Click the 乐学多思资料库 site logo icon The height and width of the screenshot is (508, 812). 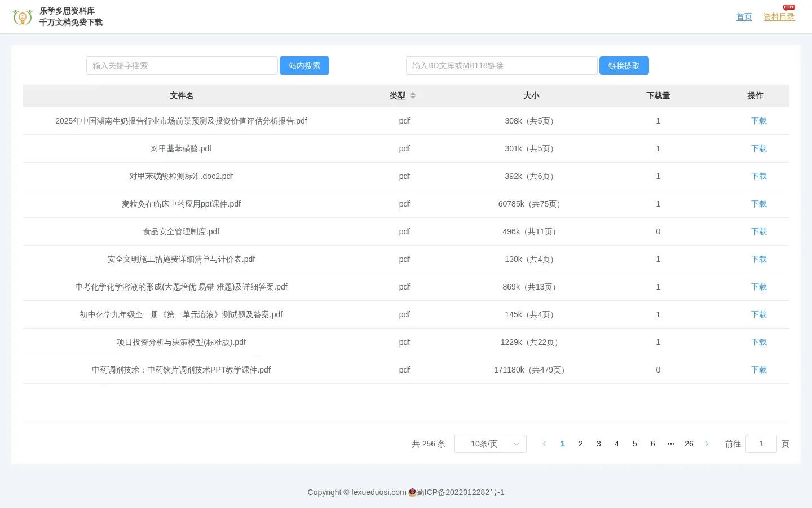click(x=22, y=17)
